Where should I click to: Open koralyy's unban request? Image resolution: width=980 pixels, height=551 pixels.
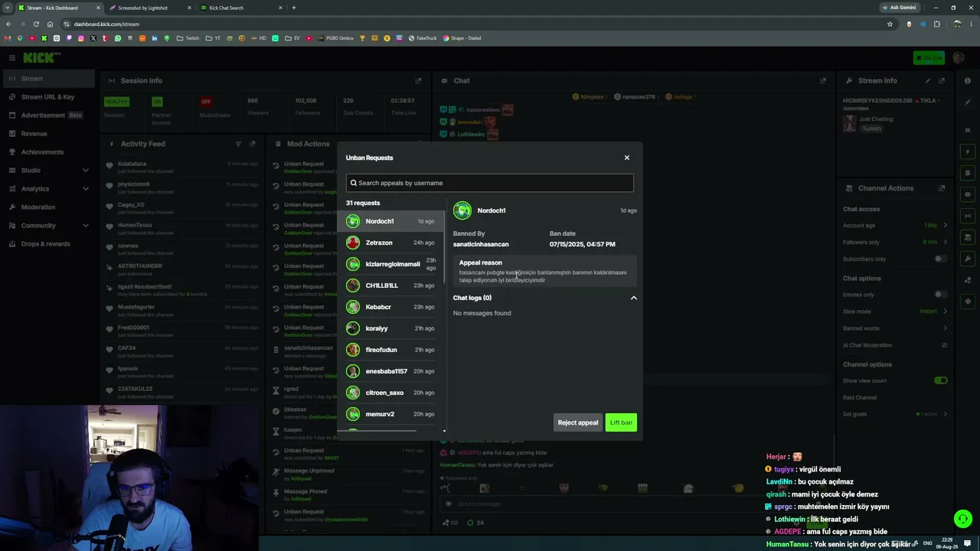390,328
